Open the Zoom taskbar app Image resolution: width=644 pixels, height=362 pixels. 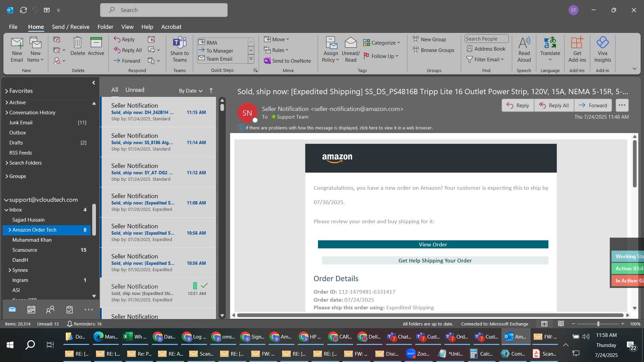(x=418, y=354)
